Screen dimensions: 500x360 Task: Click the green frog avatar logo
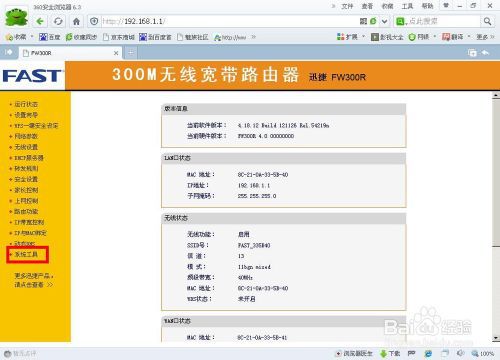tap(16, 17)
